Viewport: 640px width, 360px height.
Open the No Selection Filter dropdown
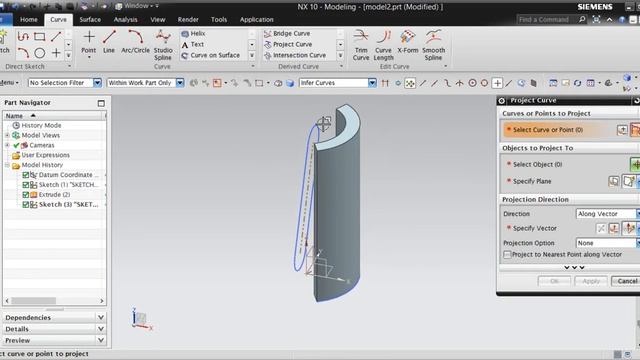click(x=97, y=83)
